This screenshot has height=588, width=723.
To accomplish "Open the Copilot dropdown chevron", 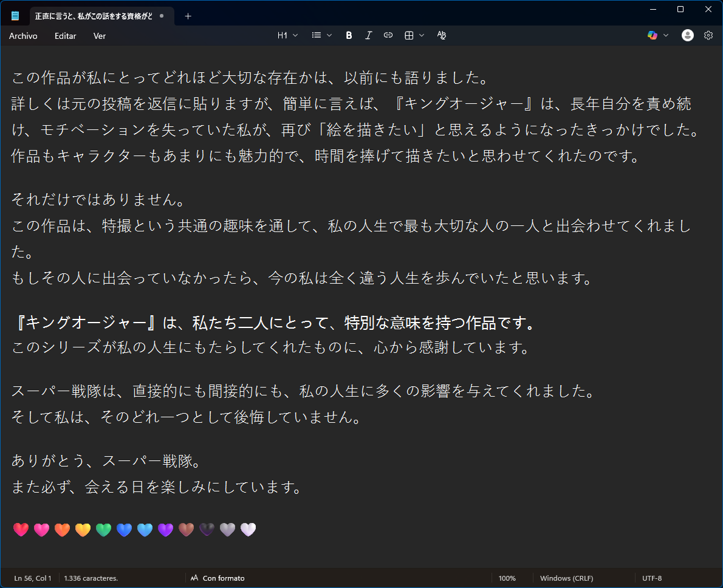I will 665,35.
